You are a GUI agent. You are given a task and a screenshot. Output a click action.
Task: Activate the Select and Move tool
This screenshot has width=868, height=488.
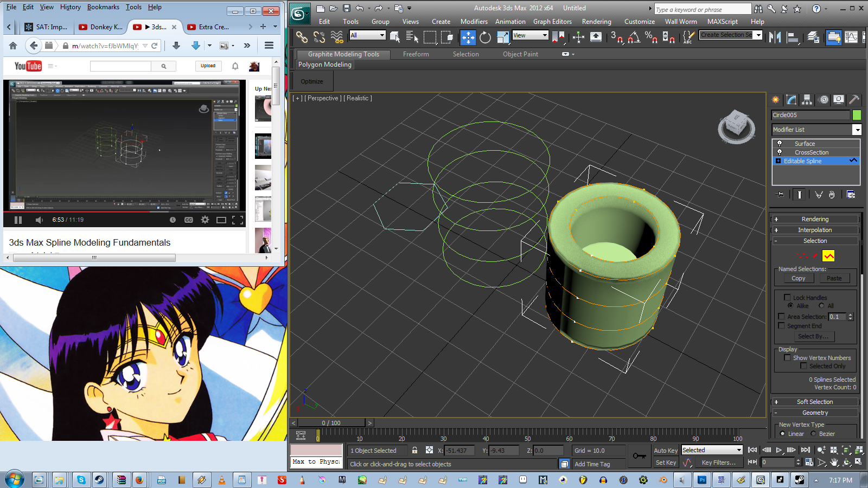[x=468, y=37]
